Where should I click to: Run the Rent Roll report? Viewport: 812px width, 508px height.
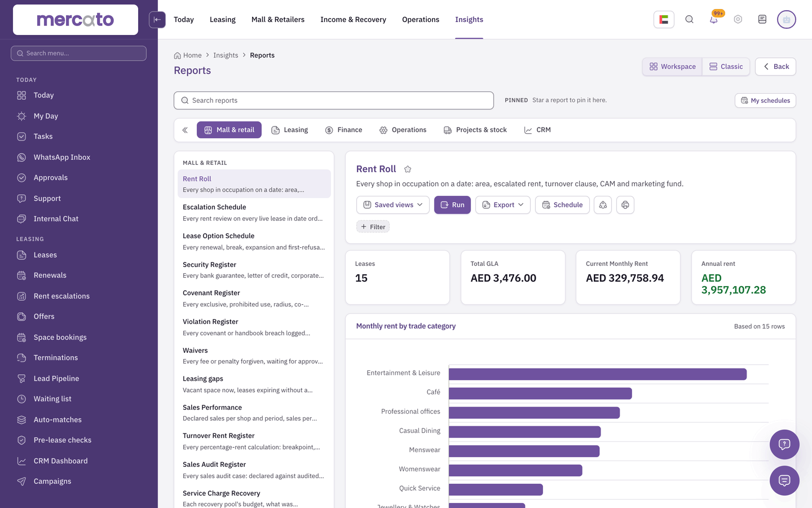[x=452, y=205]
